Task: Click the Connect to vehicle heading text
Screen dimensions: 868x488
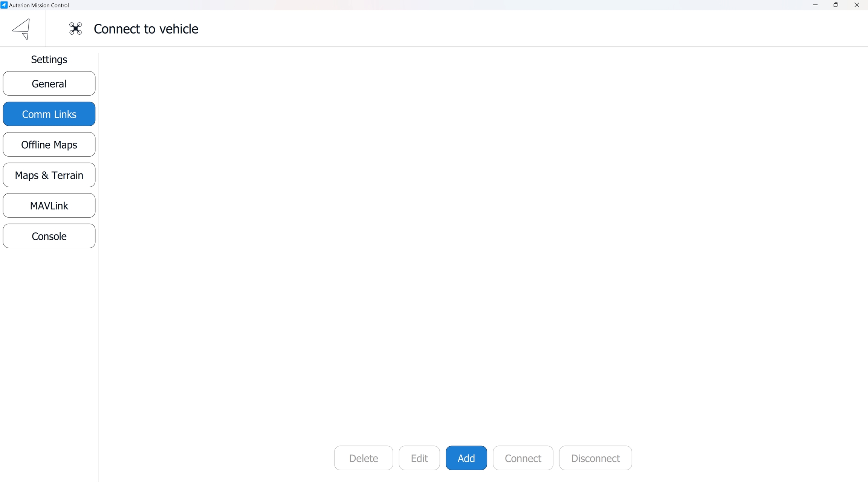Action: point(146,29)
